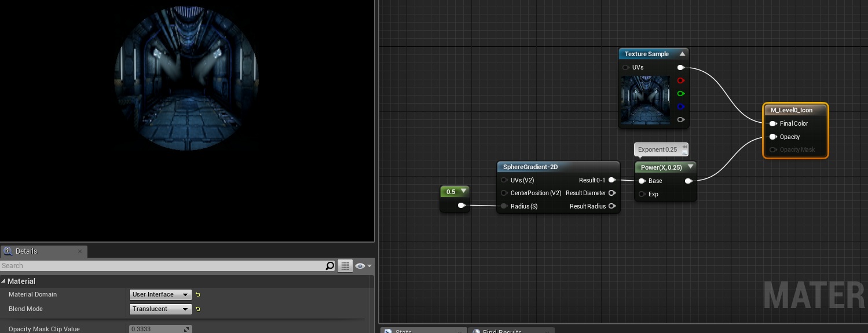Click the Texture Sample green channel output pin

[x=681, y=94]
